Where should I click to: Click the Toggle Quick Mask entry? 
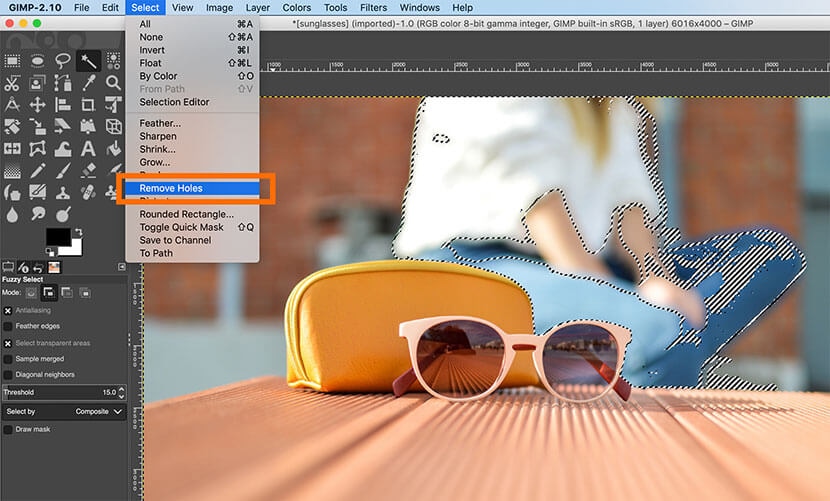[x=181, y=227]
